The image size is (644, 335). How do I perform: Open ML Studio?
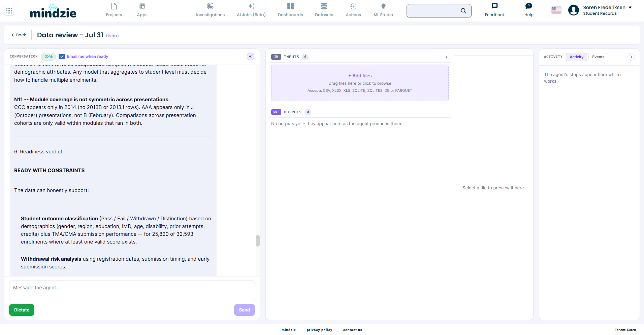coord(383,10)
